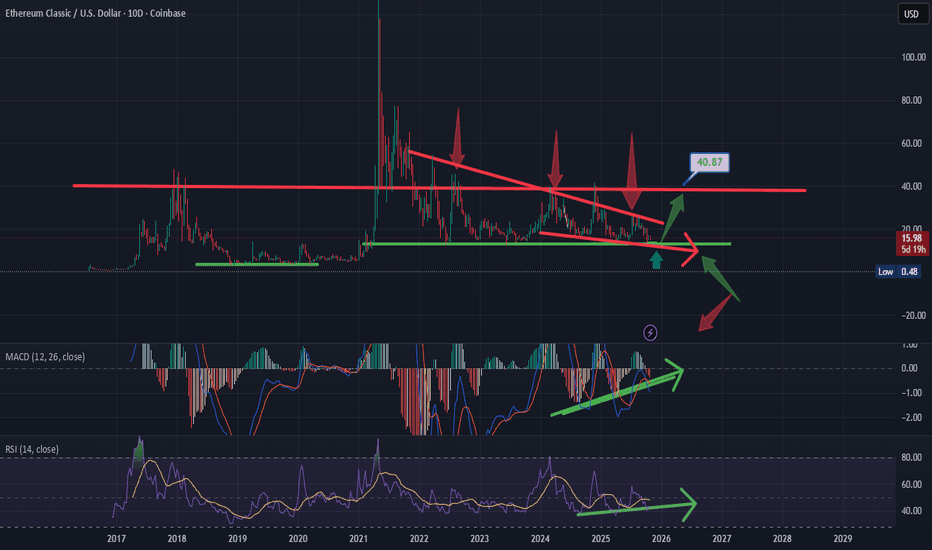Select the middle red down arrow near 2024
932x550 pixels.
pyautogui.click(x=554, y=158)
